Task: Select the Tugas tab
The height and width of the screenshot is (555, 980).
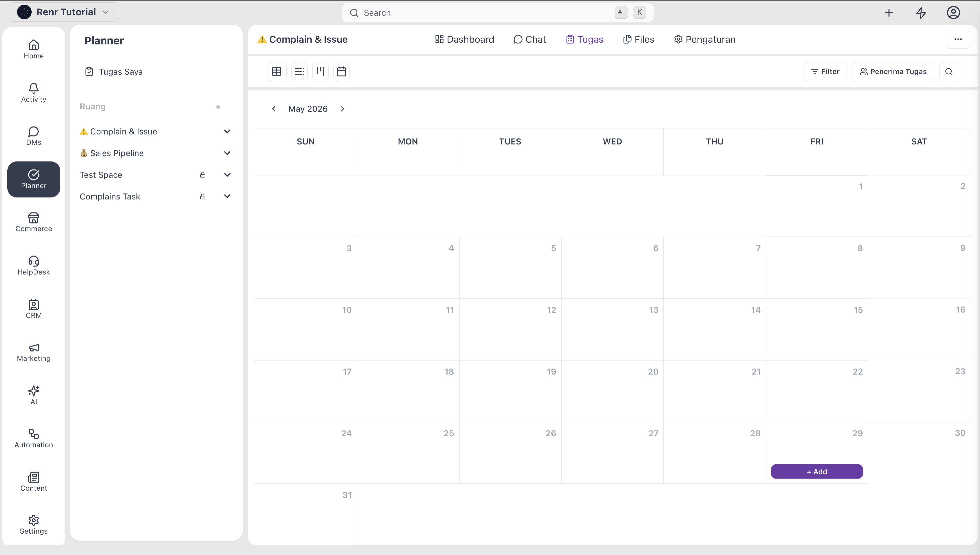Action: click(x=584, y=39)
